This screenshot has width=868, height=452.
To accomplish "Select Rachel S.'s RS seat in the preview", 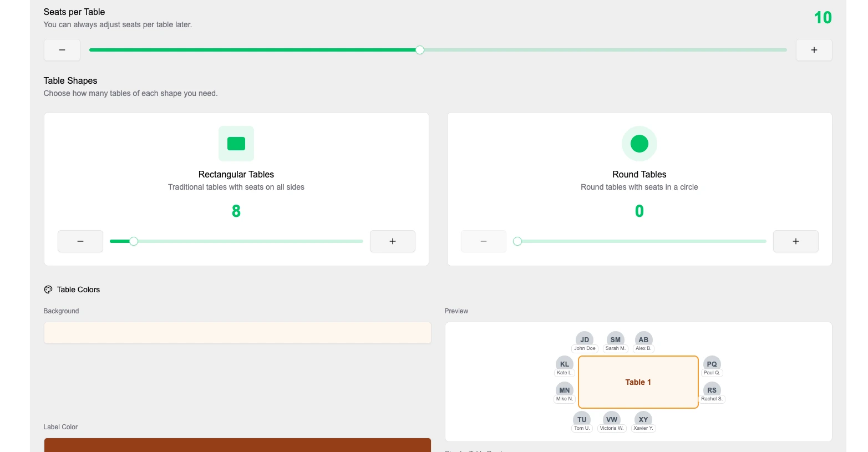I will point(712,390).
